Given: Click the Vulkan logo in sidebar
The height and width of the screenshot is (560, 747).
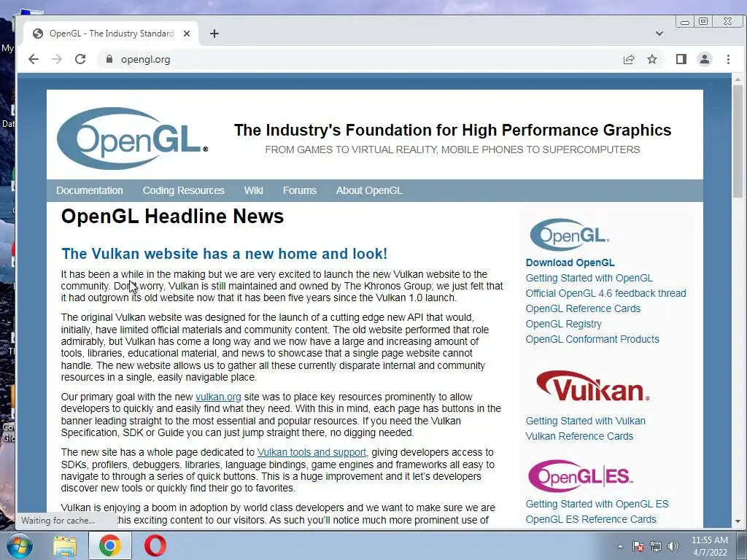Looking at the screenshot, I should click(x=592, y=386).
